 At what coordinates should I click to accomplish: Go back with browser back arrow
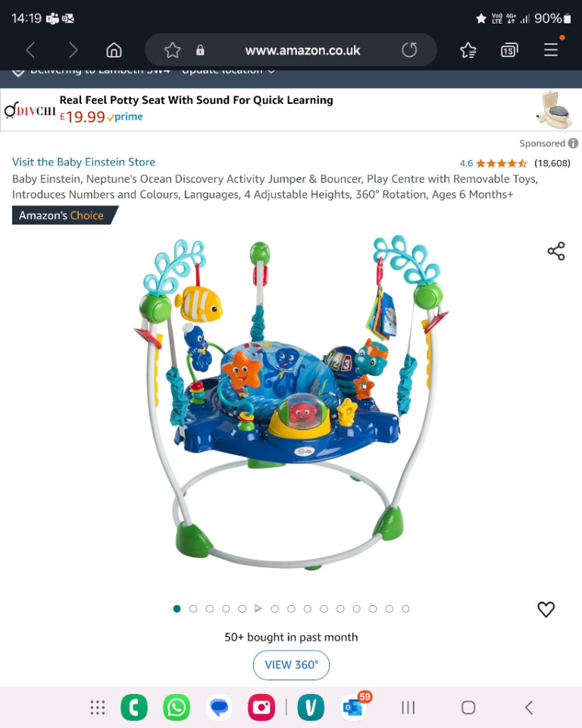(30, 50)
